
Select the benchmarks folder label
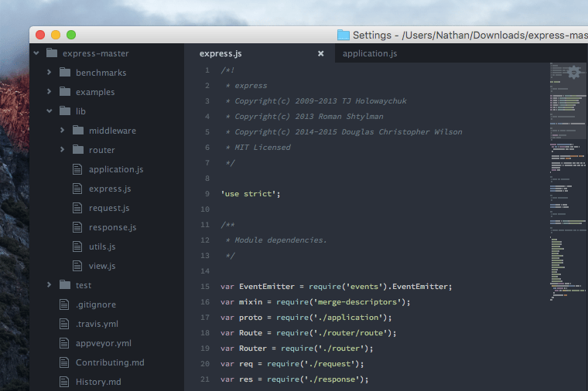tap(101, 73)
